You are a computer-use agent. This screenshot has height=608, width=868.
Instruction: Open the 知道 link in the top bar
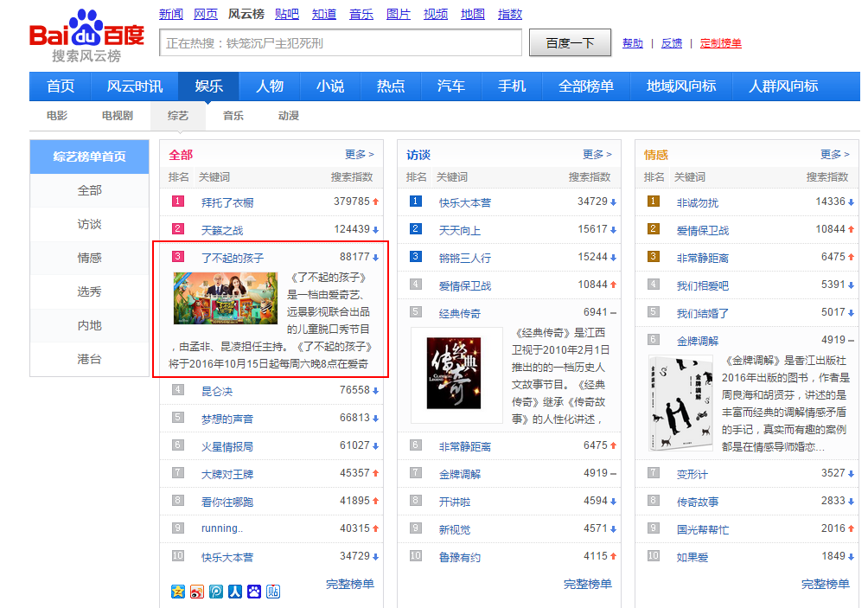(324, 14)
